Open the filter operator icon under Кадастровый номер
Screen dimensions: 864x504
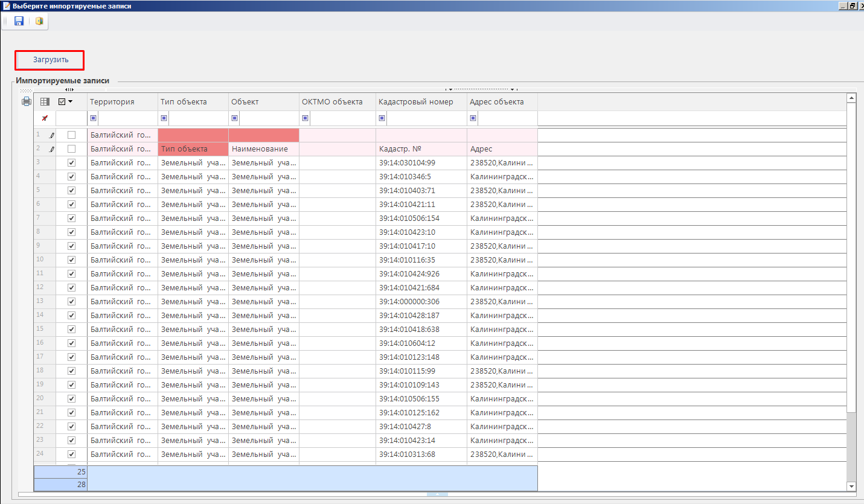(x=382, y=118)
